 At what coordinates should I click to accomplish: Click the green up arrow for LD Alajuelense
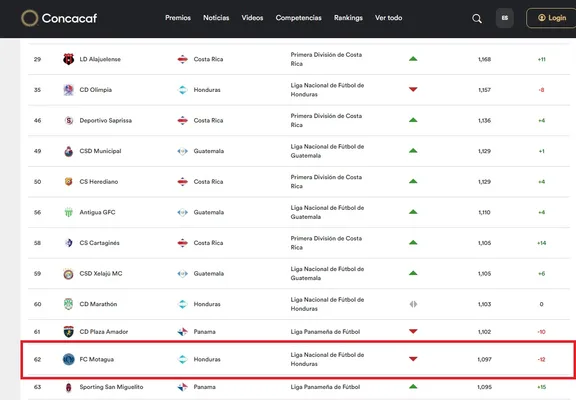(413, 59)
